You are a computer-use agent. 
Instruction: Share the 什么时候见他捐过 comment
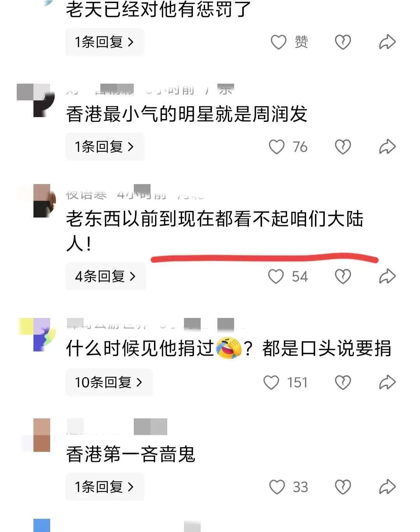[x=387, y=382]
